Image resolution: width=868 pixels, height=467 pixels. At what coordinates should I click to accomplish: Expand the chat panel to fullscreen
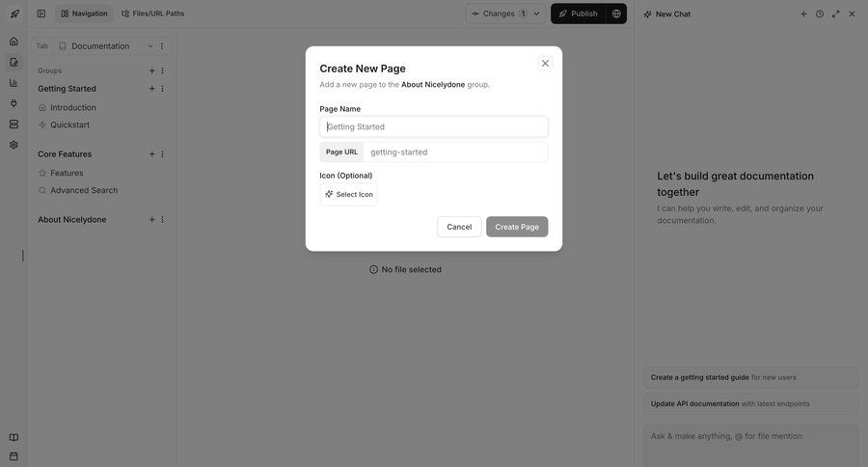(835, 14)
